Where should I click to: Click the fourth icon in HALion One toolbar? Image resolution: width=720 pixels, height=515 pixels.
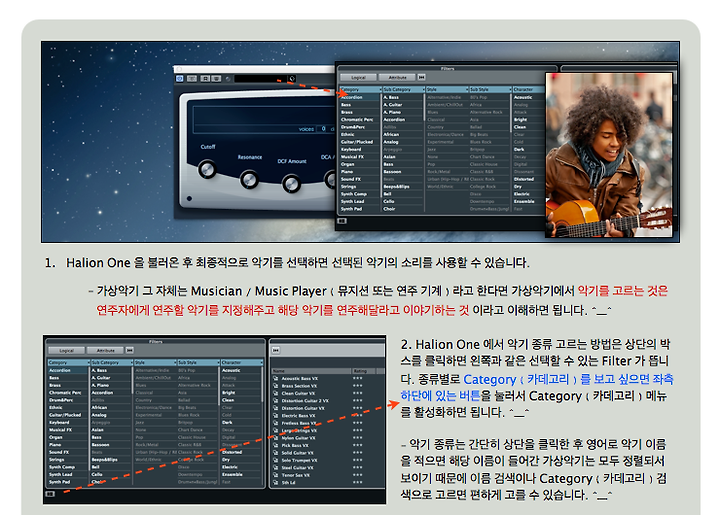point(216,79)
